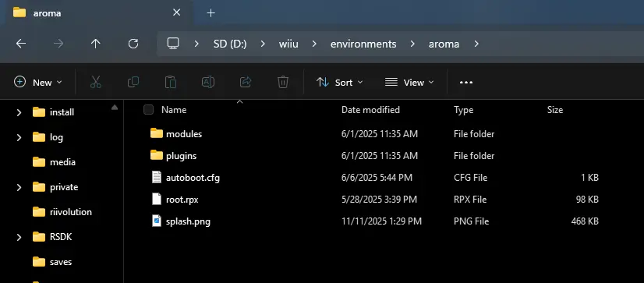Expand the private folder tree node
The width and height of the screenshot is (644, 283).
[19, 187]
